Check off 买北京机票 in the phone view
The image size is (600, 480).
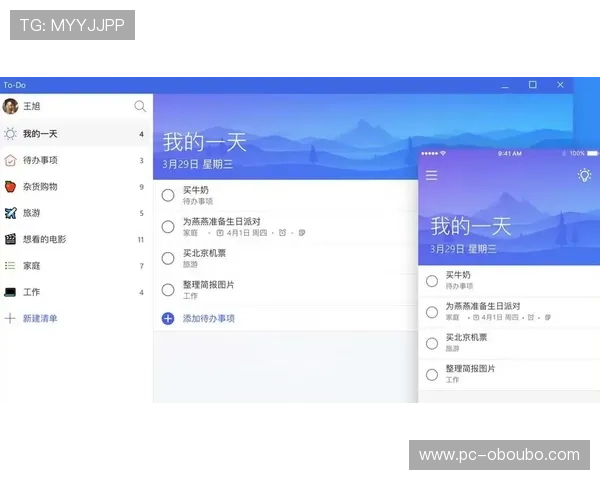pos(432,343)
